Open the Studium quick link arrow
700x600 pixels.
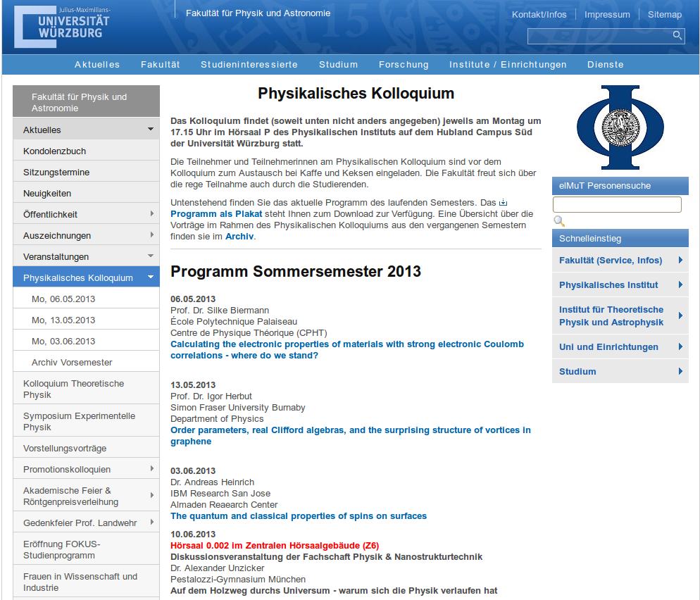pos(680,371)
